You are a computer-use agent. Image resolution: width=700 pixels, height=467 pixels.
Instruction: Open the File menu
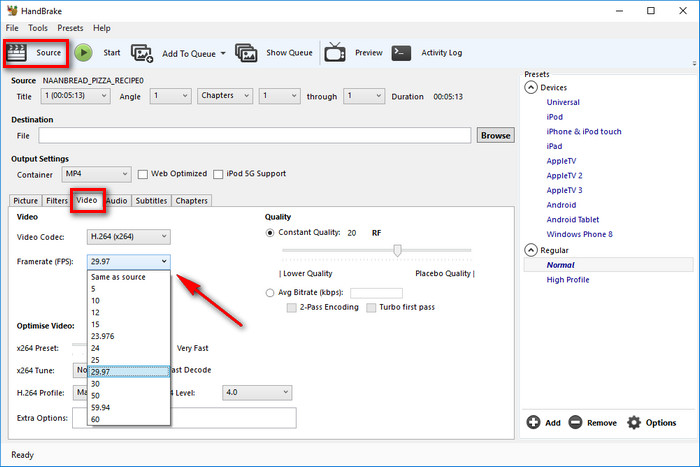12,28
